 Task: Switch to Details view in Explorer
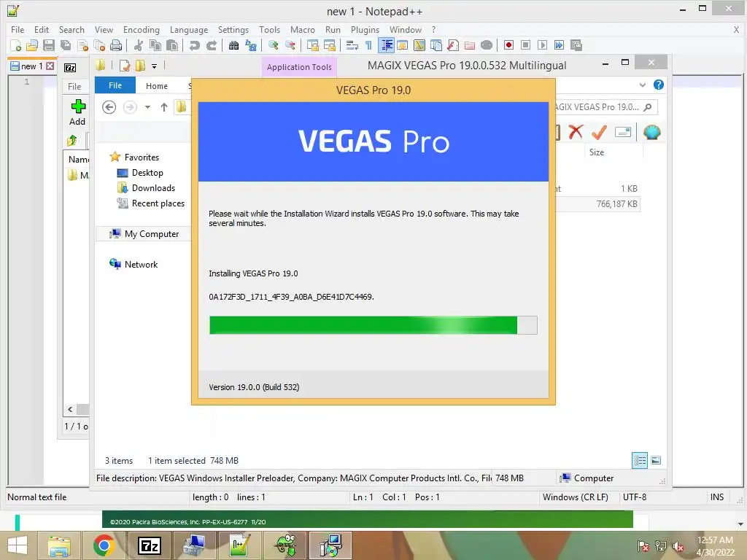point(639,460)
